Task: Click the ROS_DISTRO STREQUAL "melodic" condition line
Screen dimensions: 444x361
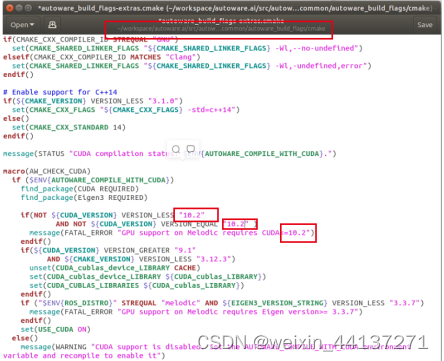Action: (x=222, y=303)
